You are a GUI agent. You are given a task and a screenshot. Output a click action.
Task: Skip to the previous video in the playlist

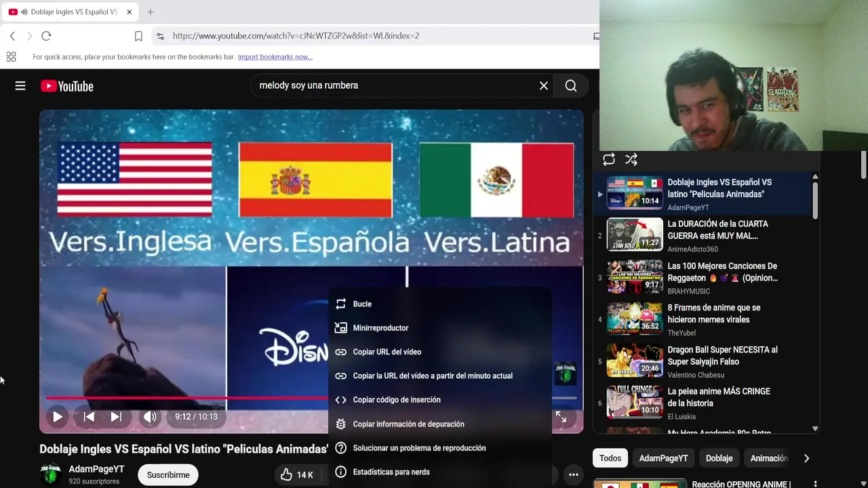[x=89, y=417]
